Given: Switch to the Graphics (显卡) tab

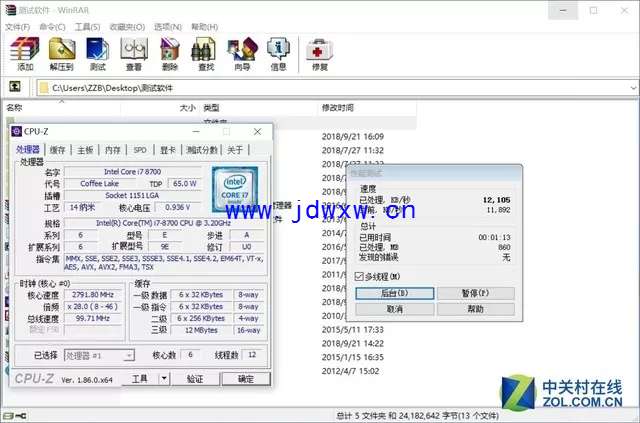Looking at the screenshot, I should coord(167,150).
